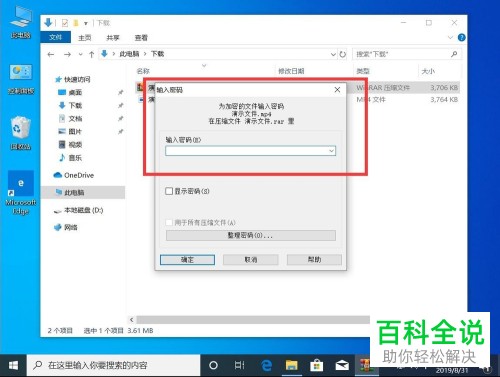
Task: Open the password field dropdown arrow
Action: tap(331, 151)
